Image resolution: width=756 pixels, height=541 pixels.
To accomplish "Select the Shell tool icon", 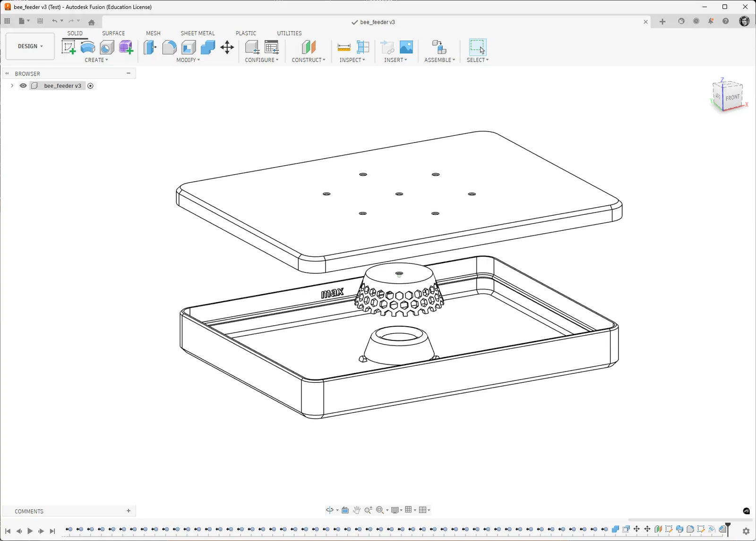I will pos(189,47).
